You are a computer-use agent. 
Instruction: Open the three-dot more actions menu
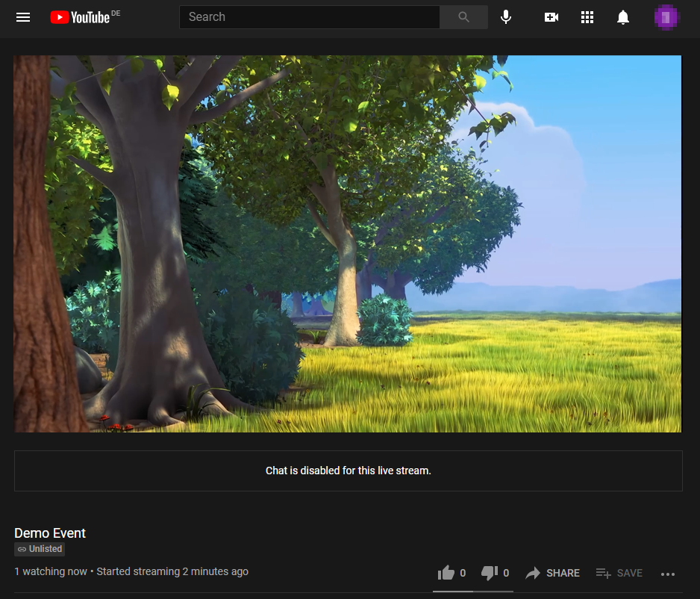667,574
